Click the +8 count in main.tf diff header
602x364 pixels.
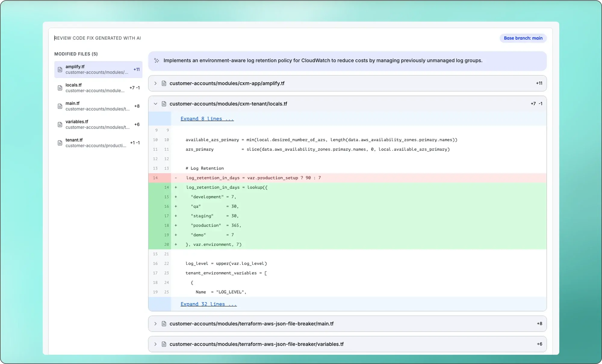pos(539,324)
